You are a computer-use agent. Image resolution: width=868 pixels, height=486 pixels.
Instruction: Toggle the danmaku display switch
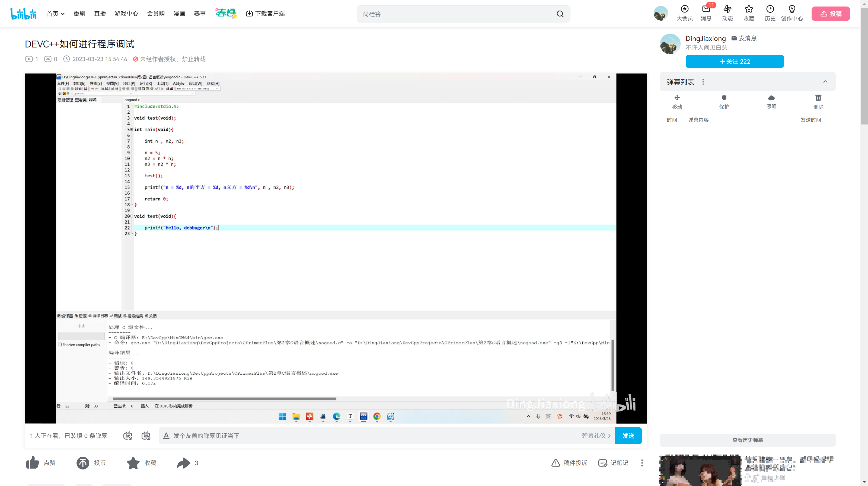point(128,436)
